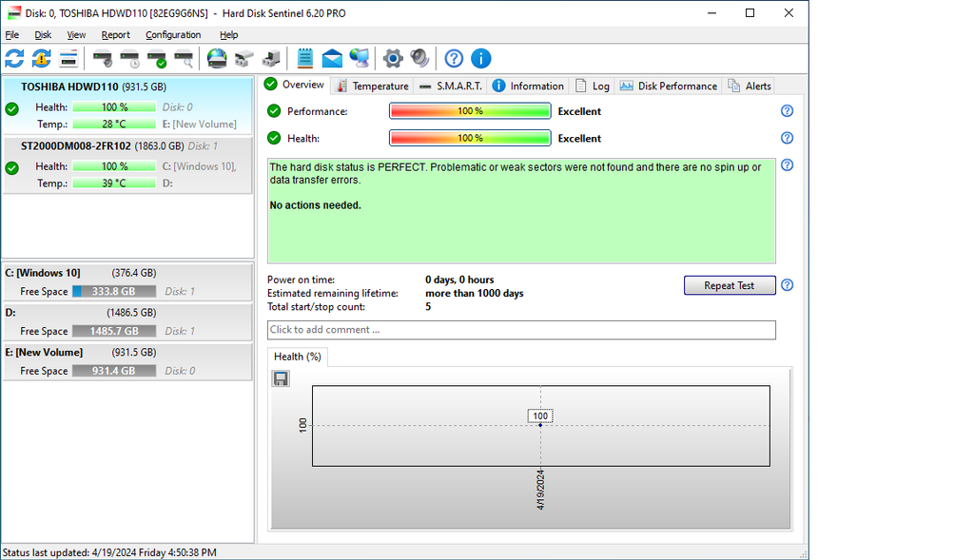
Task: Click the envelope email icon in toolbar
Action: coord(332,58)
